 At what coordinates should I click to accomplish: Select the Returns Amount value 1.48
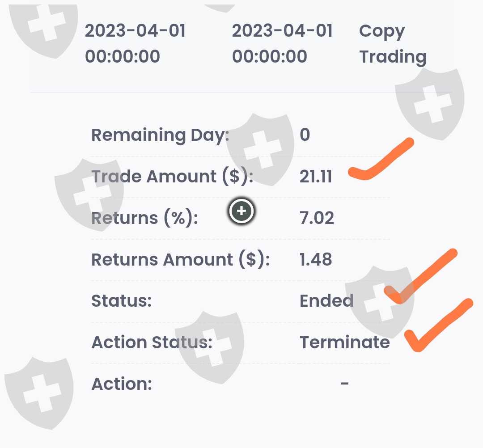pos(316,260)
